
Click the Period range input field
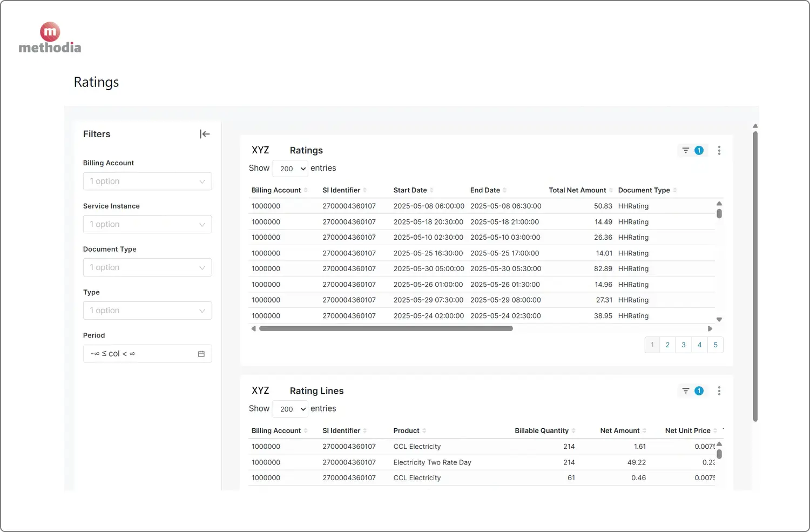135,353
